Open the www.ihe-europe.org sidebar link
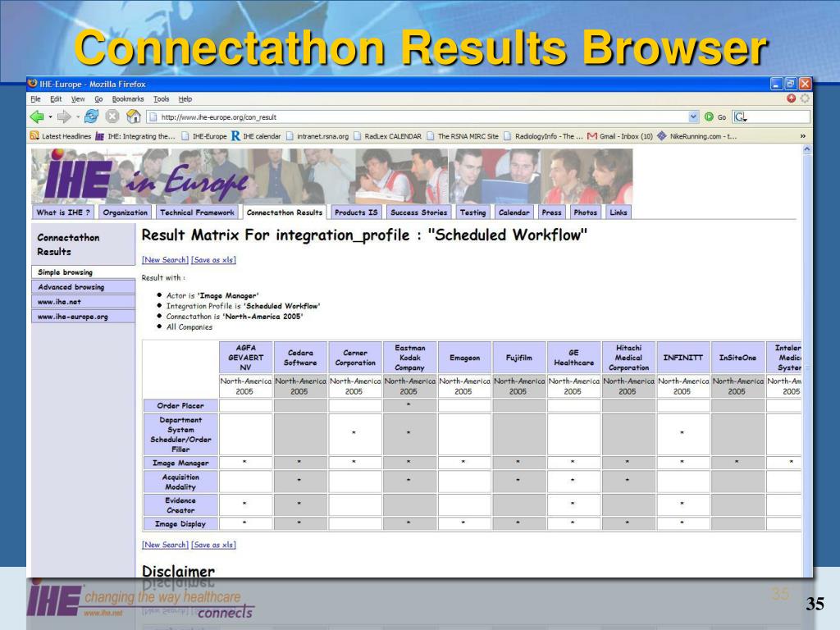Image resolution: width=840 pixels, height=630 pixels. point(83,317)
